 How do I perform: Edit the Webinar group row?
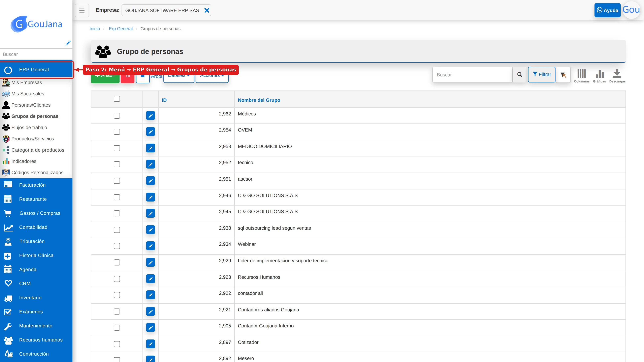(x=151, y=246)
